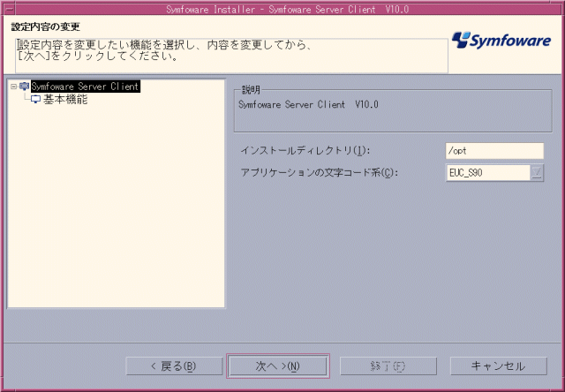Click the Symfoware Installer title bar
Image resolution: width=565 pixels, height=392 pixels.
coord(287,9)
